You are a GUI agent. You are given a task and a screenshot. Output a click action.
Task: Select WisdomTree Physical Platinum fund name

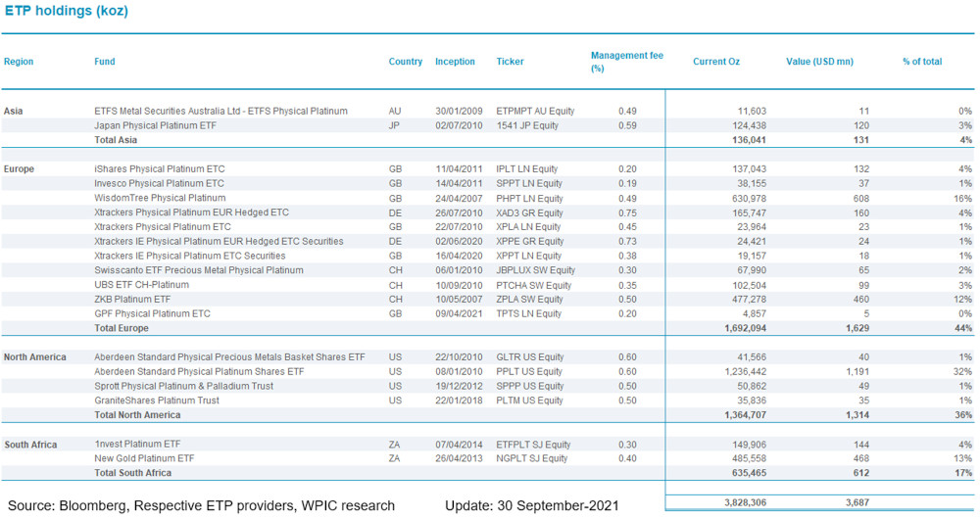click(160, 198)
